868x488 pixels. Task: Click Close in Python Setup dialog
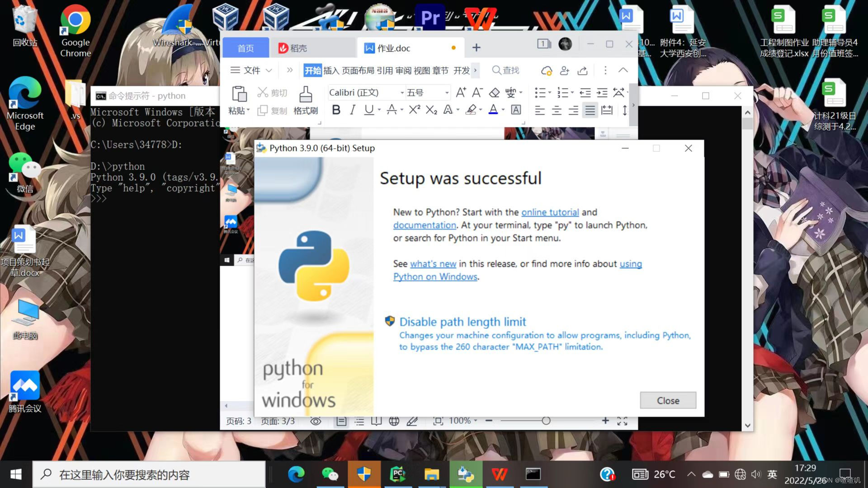[668, 400]
